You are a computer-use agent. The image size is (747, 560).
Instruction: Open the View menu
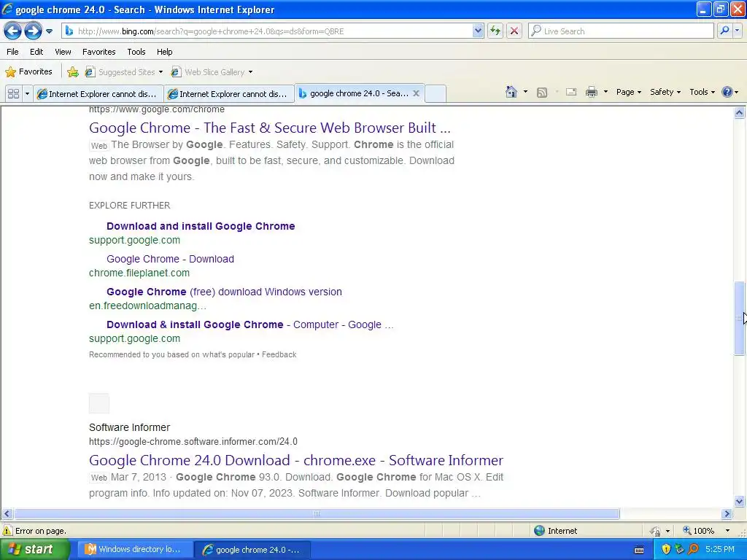click(63, 52)
